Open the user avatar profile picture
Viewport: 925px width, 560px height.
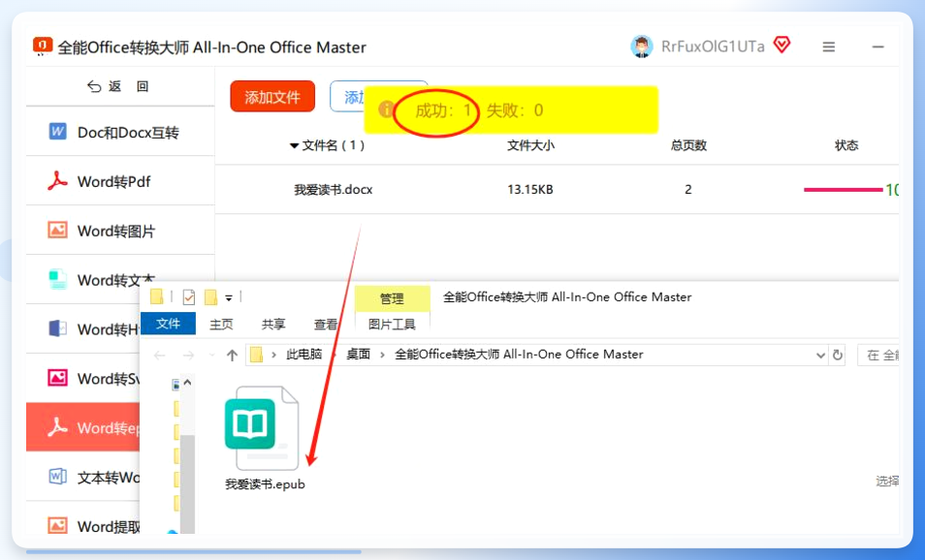click(641, 47)
